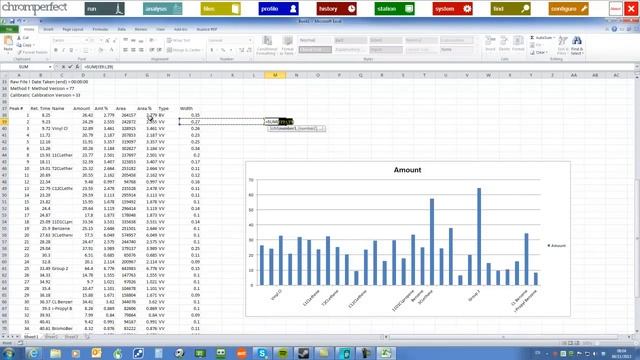Screen dimensions: 640x360
Task: Open the font color picker
Action: click(x=111, y=50)
